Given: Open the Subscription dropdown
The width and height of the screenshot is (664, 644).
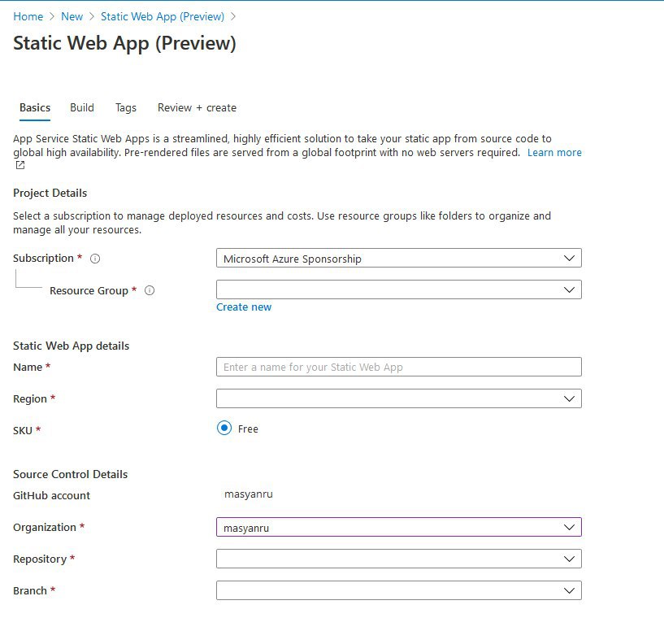Looking at the screenshot, I should click(x=398, y=258).
